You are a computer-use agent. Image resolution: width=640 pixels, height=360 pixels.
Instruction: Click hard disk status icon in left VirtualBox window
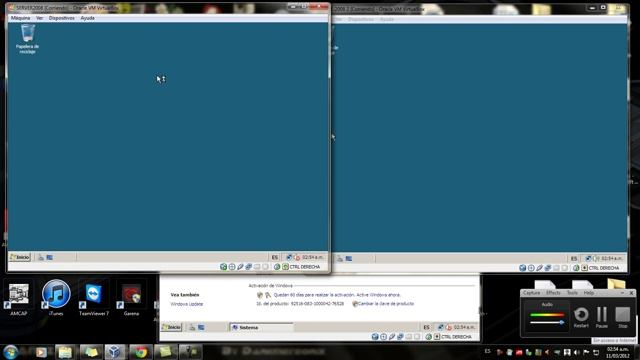tap(223, 267)
